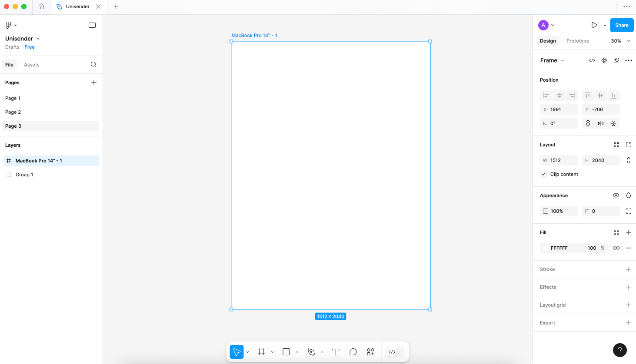
Task: Add a new page with plus
Action: (94, 83)
